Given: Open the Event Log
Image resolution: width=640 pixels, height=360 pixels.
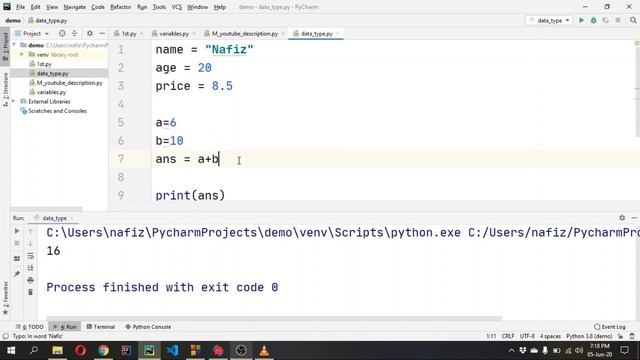Looking at the screenshot, I should [x=610, y=327].
